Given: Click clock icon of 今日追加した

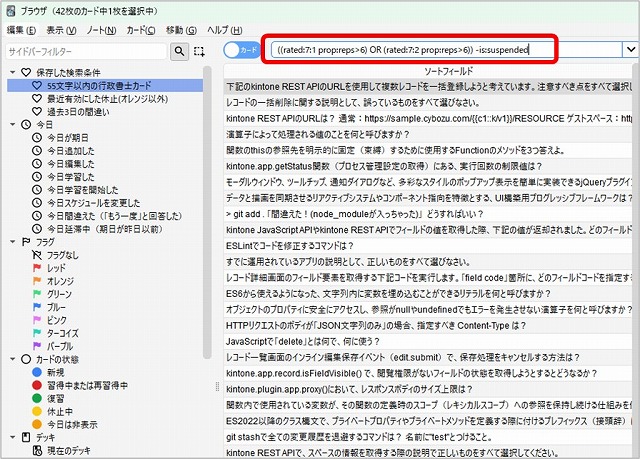Looking at the screenshot, I should point(37,151).
